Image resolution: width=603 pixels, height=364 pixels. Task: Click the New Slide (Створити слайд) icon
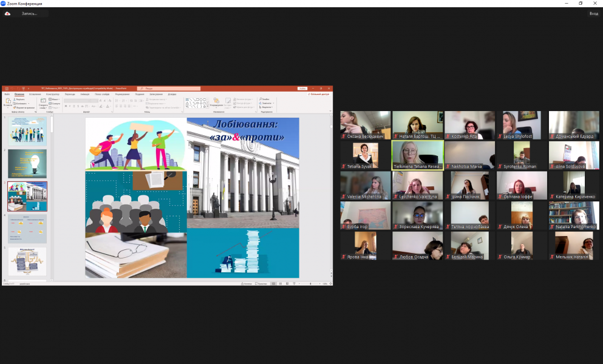coord(43,103)
